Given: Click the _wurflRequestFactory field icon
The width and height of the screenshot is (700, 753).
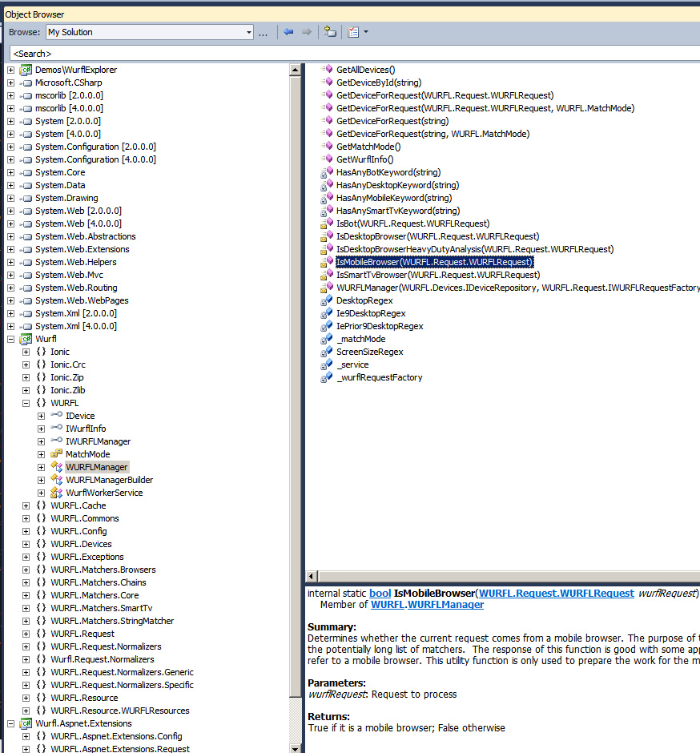Looking at the screenshot, I should point(327,377).
